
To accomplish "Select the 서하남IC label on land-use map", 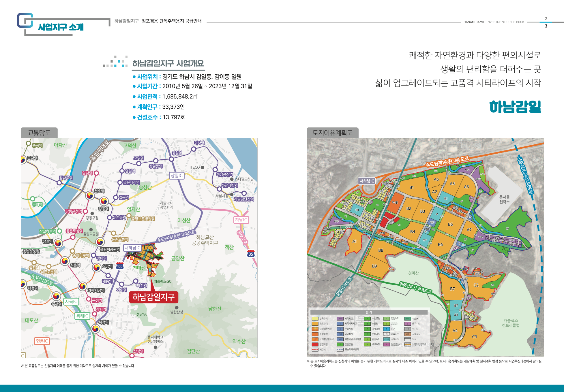I will click(x=367, y=181).
